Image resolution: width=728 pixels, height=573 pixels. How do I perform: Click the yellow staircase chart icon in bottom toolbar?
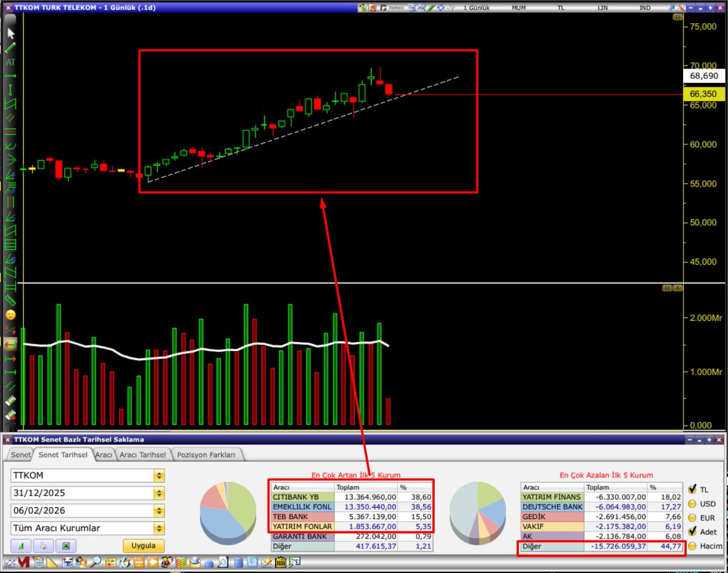(53, 562)
